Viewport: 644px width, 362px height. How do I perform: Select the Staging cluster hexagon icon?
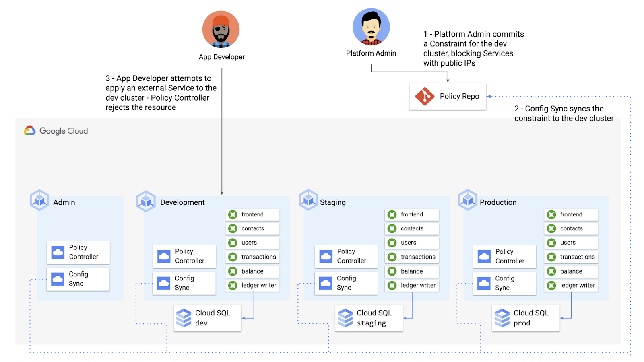coord(308,200)
